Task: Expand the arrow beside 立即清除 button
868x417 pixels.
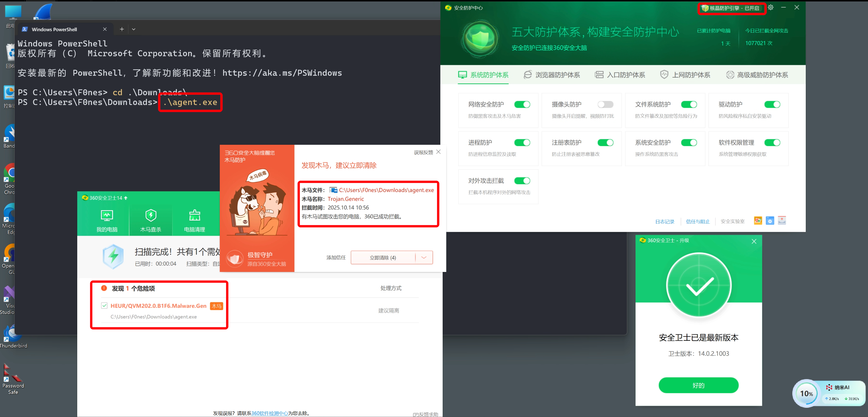Action: point(424,257)
